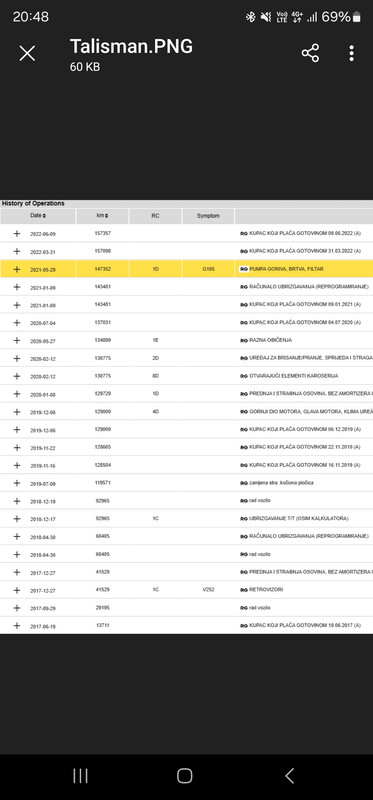Click the RETROVIZORI description
Viewport: 373px width, 800px height.
(266, 590)
